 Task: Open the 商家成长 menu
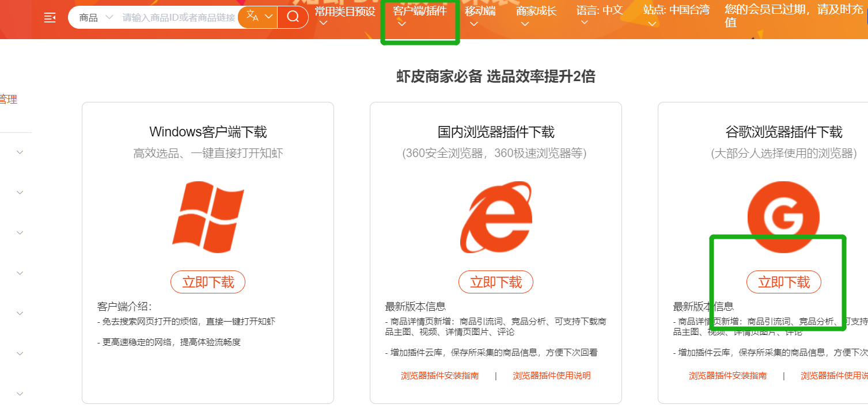point(536,16)
